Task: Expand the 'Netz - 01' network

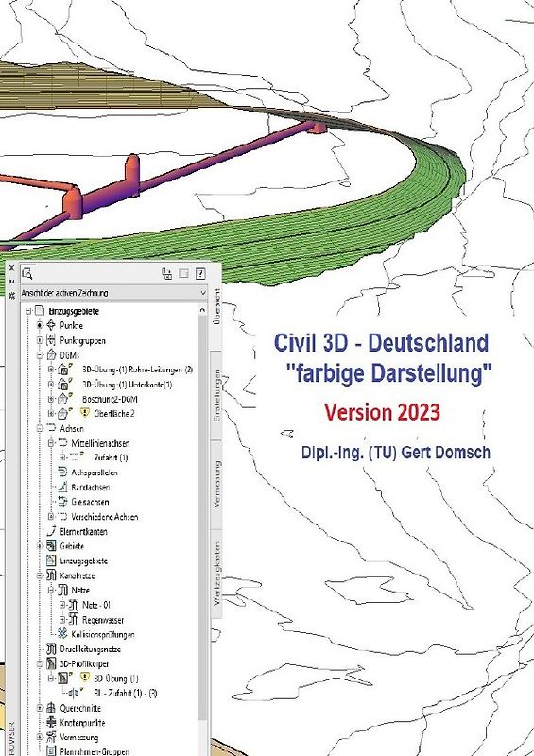Action: click(62, 605)
